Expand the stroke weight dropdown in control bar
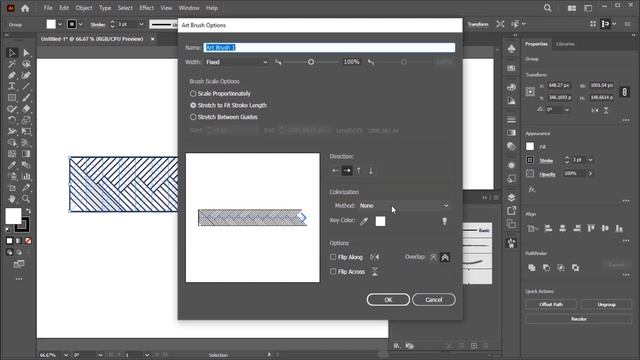 (141, 24)
